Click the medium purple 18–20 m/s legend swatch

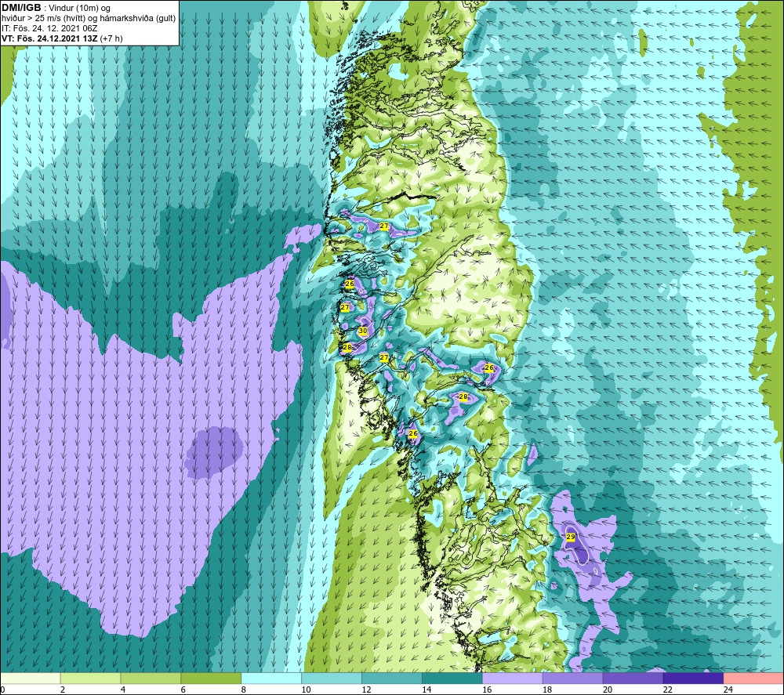click(x=572, y=679)
